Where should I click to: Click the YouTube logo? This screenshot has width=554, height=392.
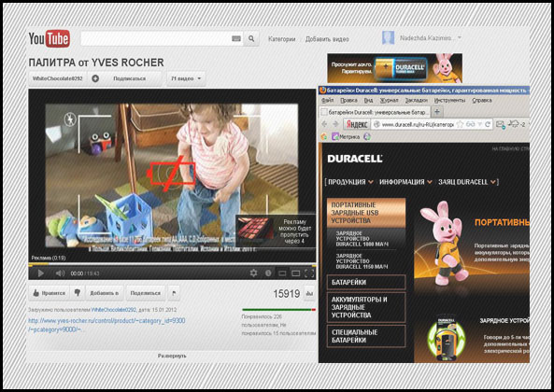(50, 38)
